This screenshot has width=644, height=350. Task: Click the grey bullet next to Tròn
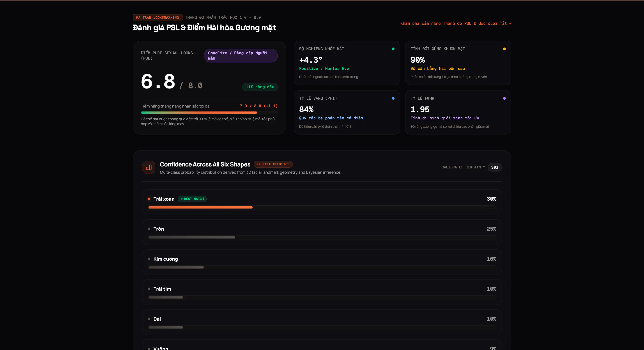(149, 229)
